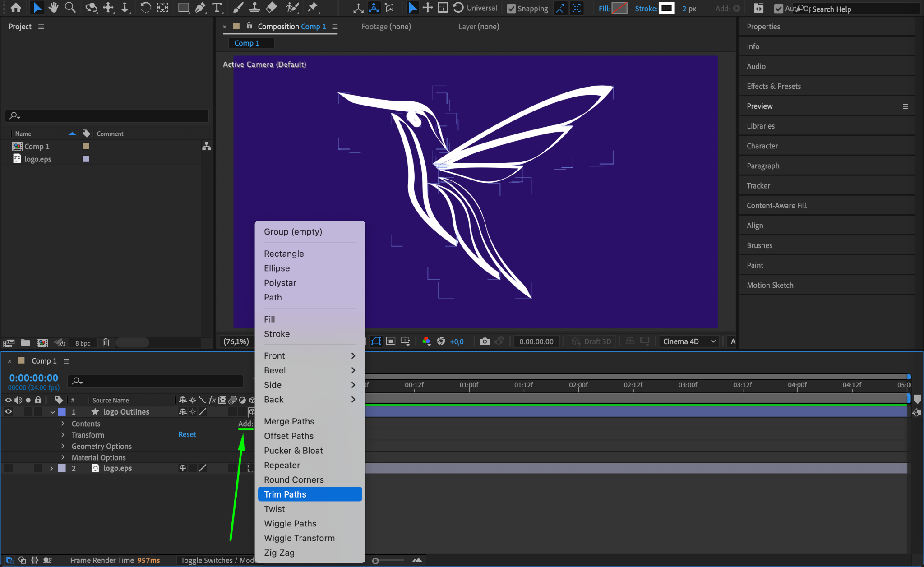
Task: Toggle Draft 3D mode
Action: (x=591, y=341)
